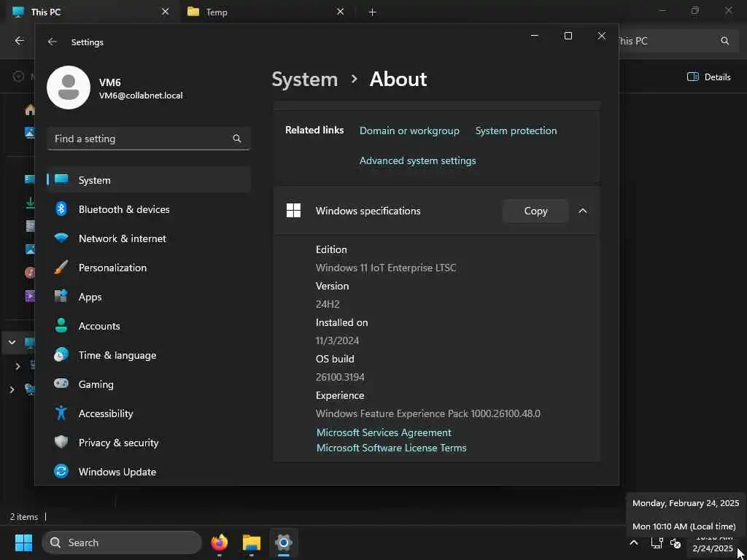Click the Bluetooth icon in sidebar
This screenshot has height=560, width=747.
tap(61, 209)
